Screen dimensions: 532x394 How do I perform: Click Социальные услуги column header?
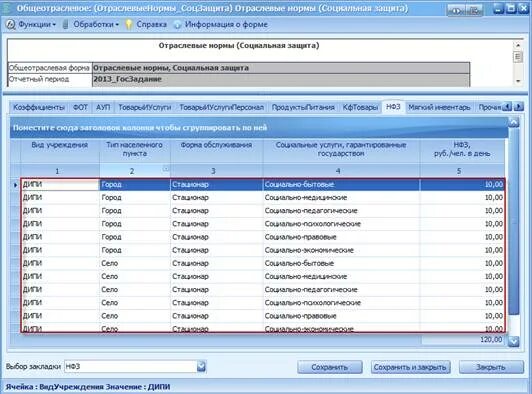(x=341, y=149)
